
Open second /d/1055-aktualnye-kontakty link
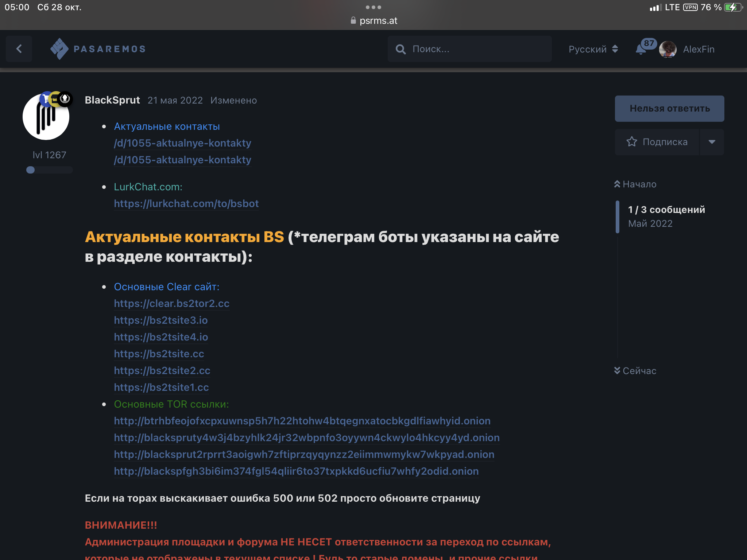point(182,160)
